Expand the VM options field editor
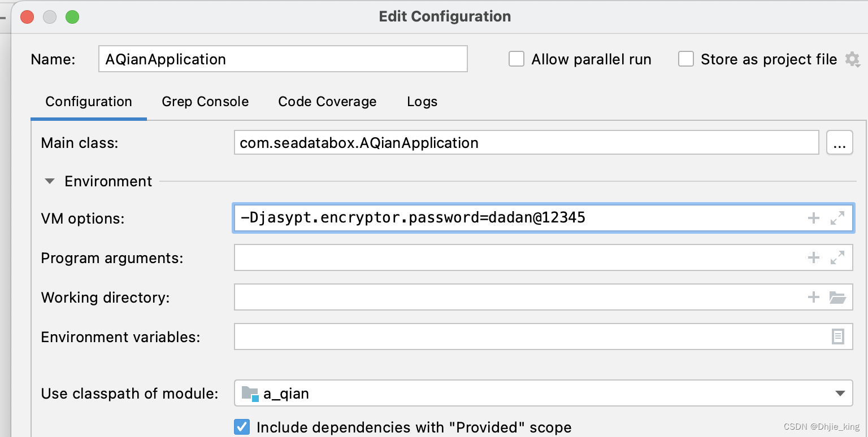Screen dimensions: 868x437 pyautogui.click(x=837, y=218)
